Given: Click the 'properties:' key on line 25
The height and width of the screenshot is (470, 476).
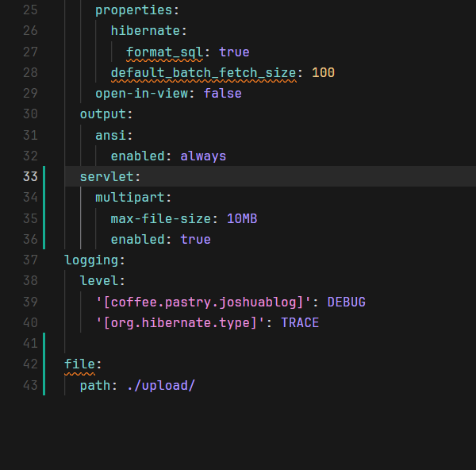Looking at the screenshot, I should click(137, 10).
